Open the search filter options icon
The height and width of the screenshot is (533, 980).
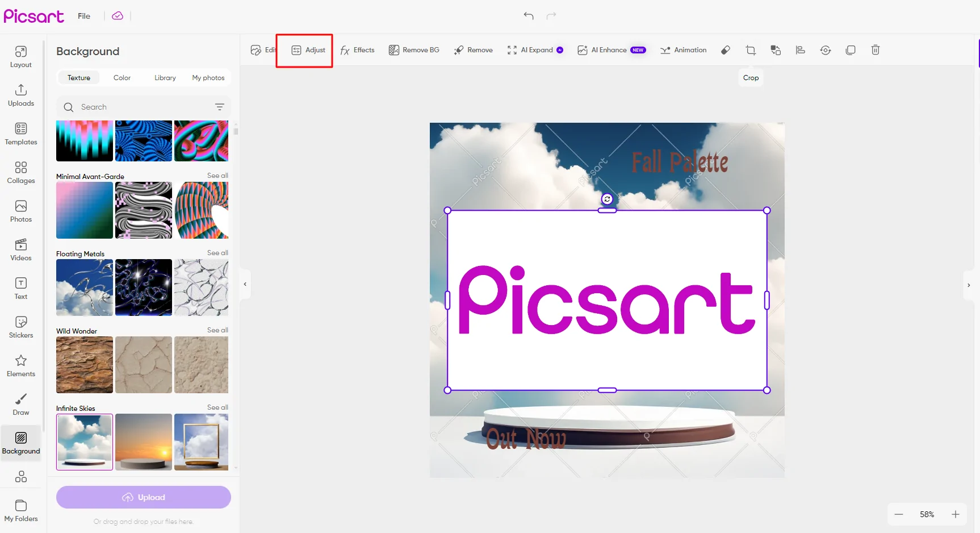[x=220, y=107]
